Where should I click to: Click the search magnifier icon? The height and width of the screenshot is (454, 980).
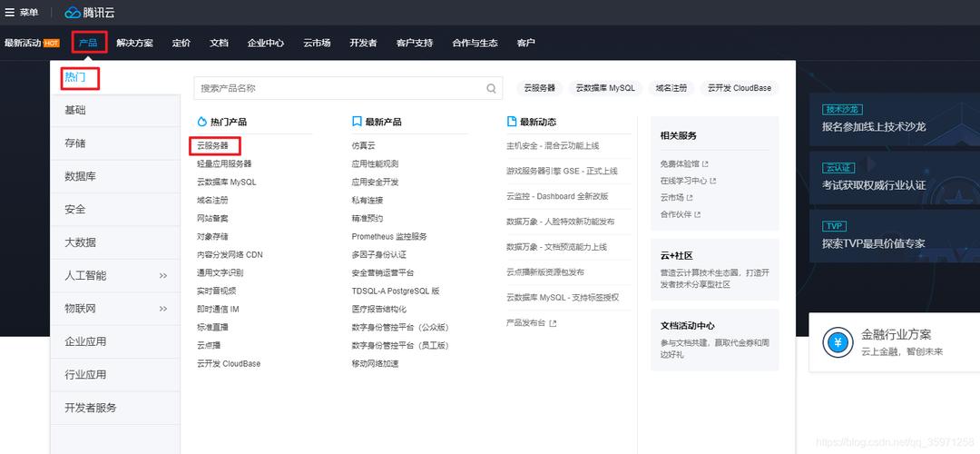[491, 88]
